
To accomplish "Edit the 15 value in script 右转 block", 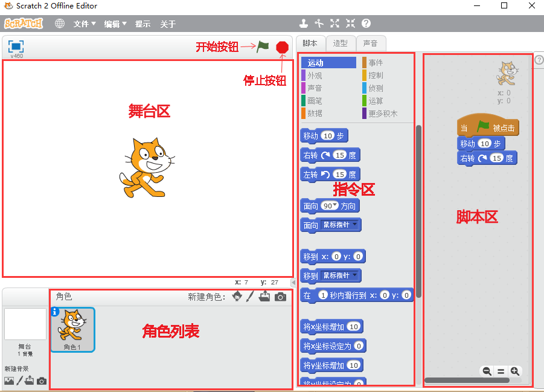I will coord(497,158).
